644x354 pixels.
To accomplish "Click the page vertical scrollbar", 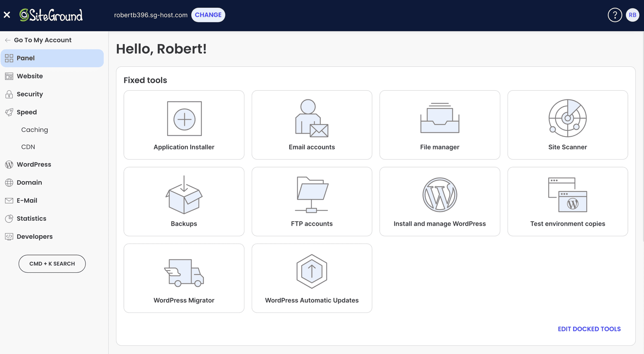I will 643,136.
